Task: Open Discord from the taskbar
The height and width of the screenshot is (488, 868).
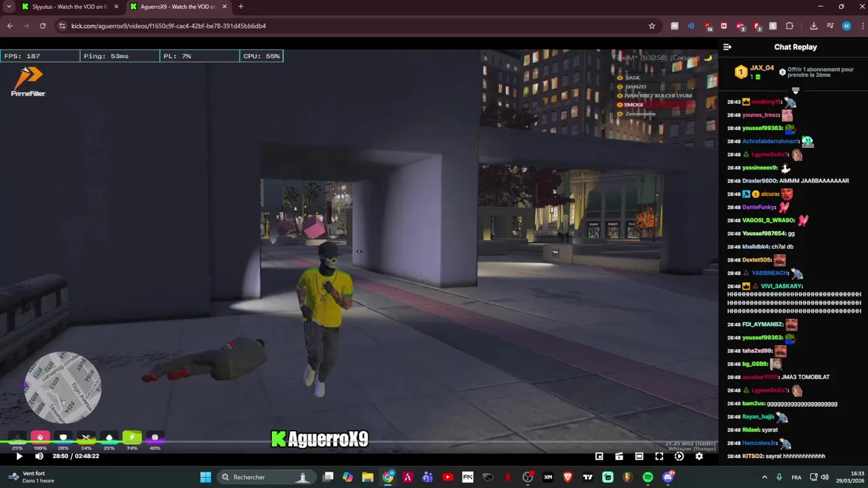Action: pos(668,477)
